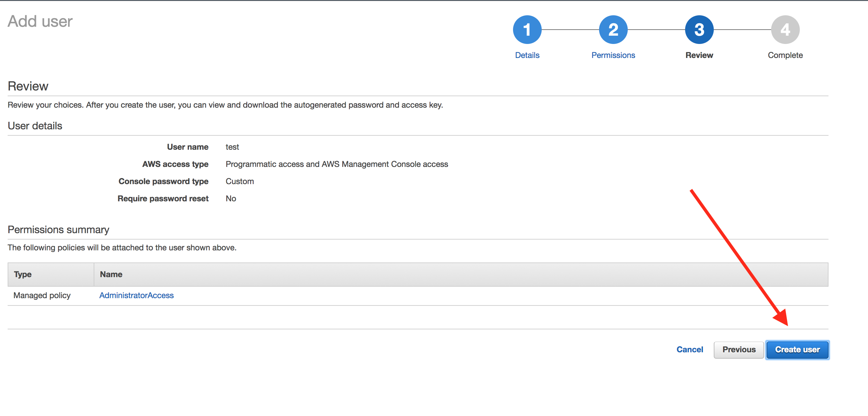Go back with the Previous button
Image resolution: width=868 pixels, height=416 pixels.
pos(739,350)
